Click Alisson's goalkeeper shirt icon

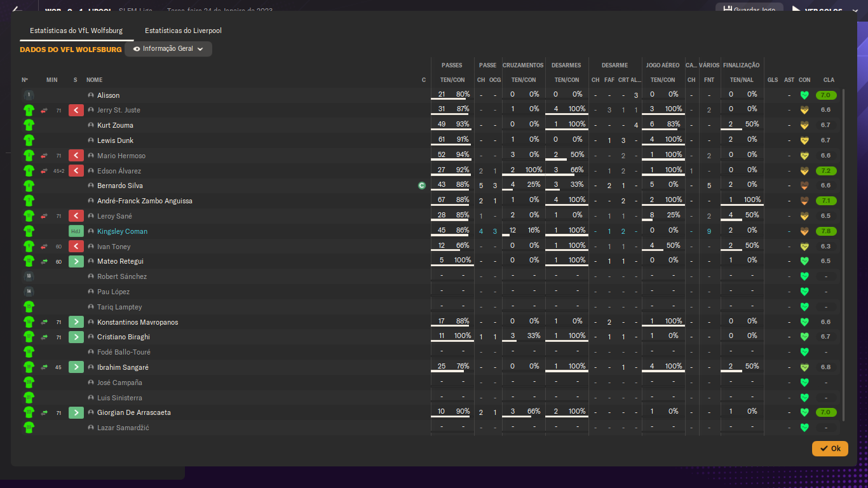[x=29, y=95]
